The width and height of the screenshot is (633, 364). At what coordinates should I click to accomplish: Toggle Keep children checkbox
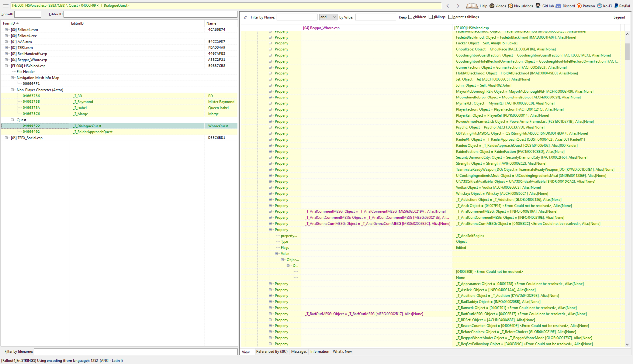pyautogui.click(x=410, y=17)
